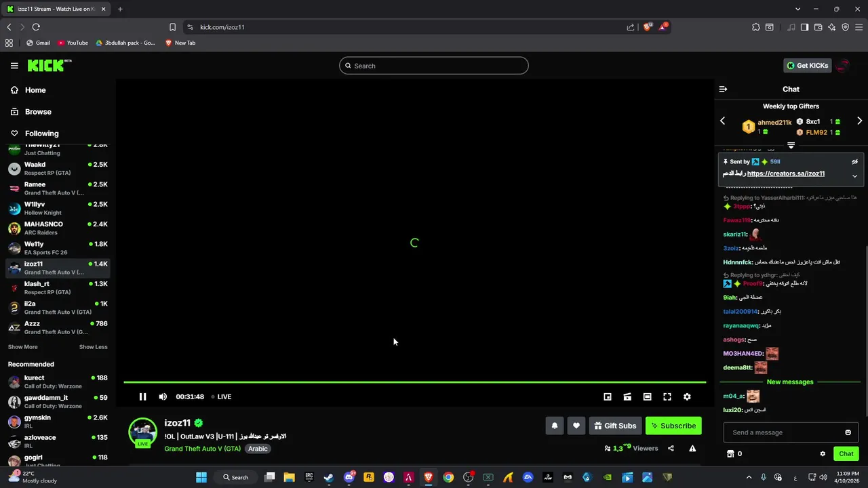Screen dimensions: 868x488
Task: Open video player settings gear
Action: coord(687,396)
